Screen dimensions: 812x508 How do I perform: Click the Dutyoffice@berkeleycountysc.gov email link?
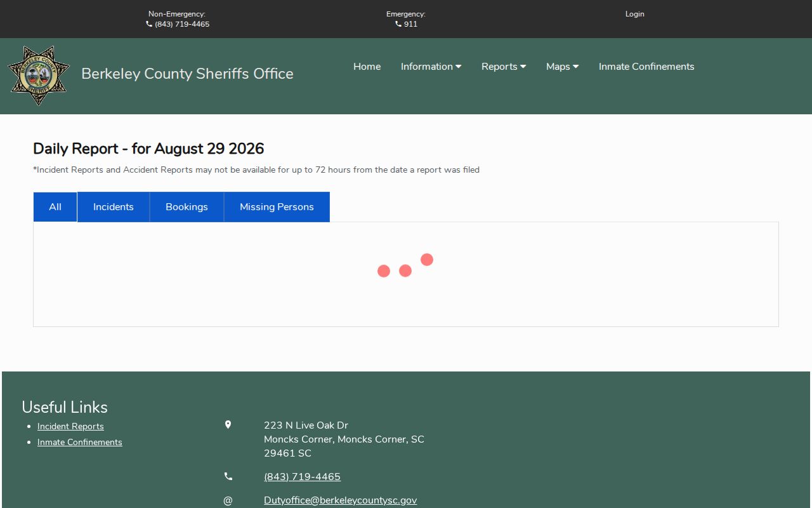coord(340,500)
